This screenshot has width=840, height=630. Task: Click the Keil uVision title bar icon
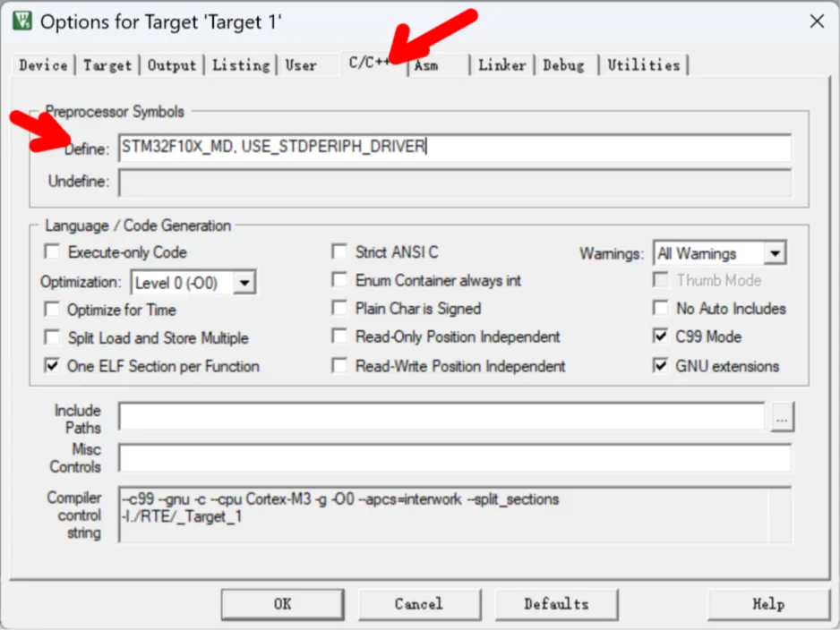[x=22, y=21]
